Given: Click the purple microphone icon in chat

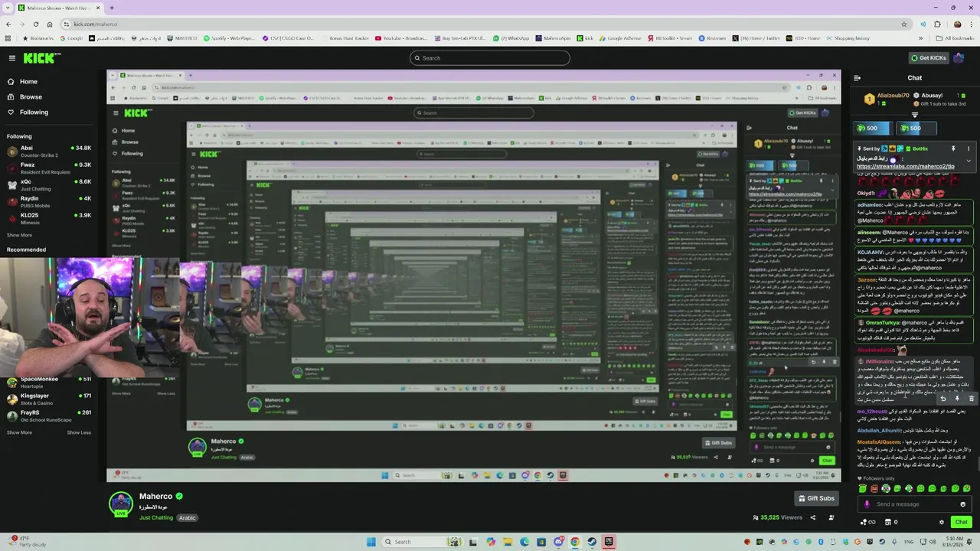Looking at the screenshot, I should (x=867, y=504).
